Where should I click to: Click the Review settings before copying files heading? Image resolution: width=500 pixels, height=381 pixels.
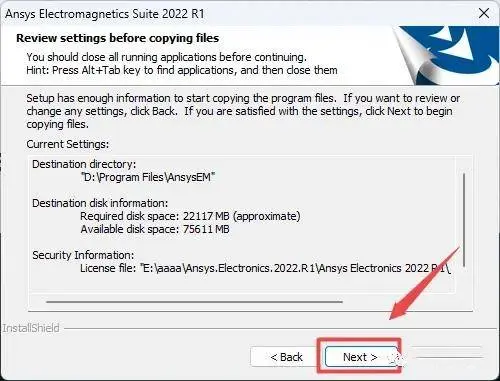pyautogui.click(x=117, y=38)
